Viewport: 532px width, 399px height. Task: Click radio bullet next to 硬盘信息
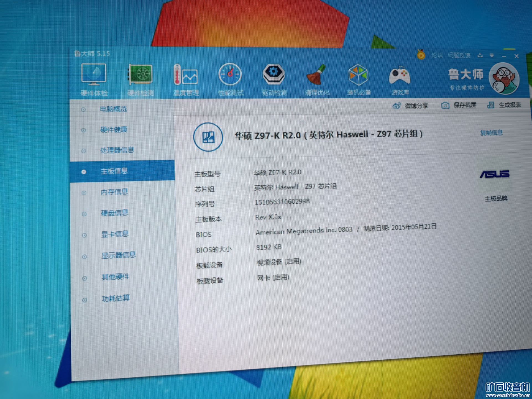pyautogui.click(x=84, y=214)
